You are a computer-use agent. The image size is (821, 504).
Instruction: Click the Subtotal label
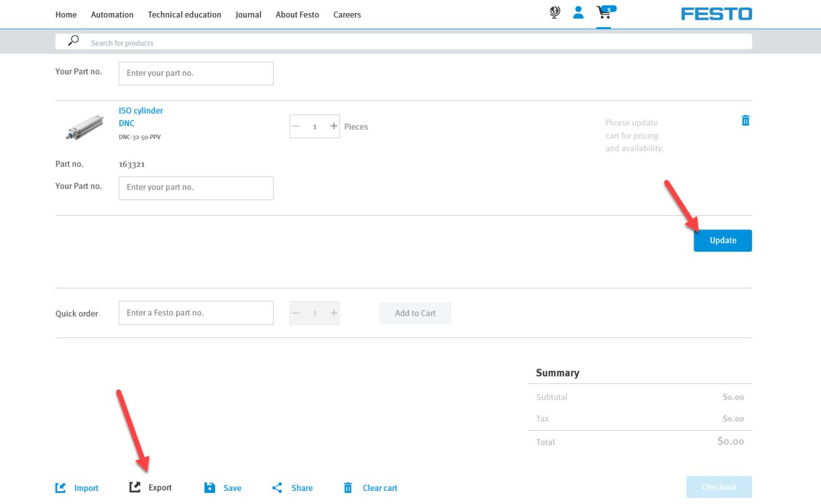(x=552, y=397)
